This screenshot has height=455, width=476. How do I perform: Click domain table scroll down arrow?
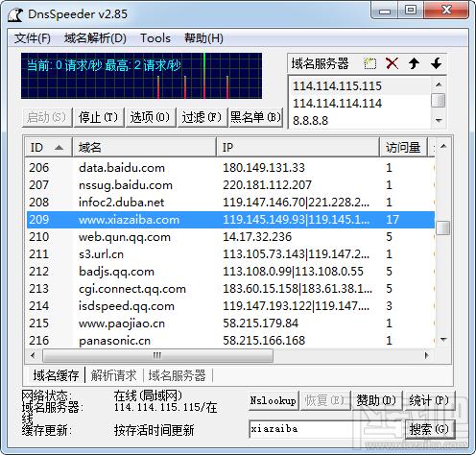pyautogui.click(x=443, y=340)
